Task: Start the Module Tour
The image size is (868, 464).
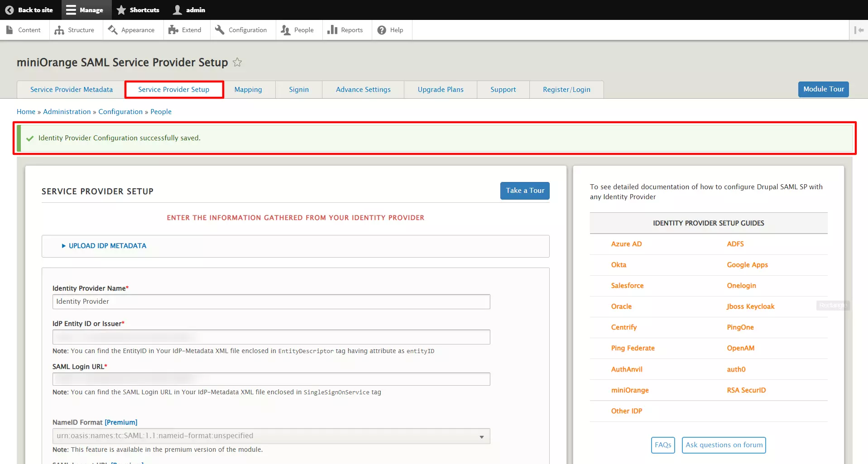Action: (823, 89)
